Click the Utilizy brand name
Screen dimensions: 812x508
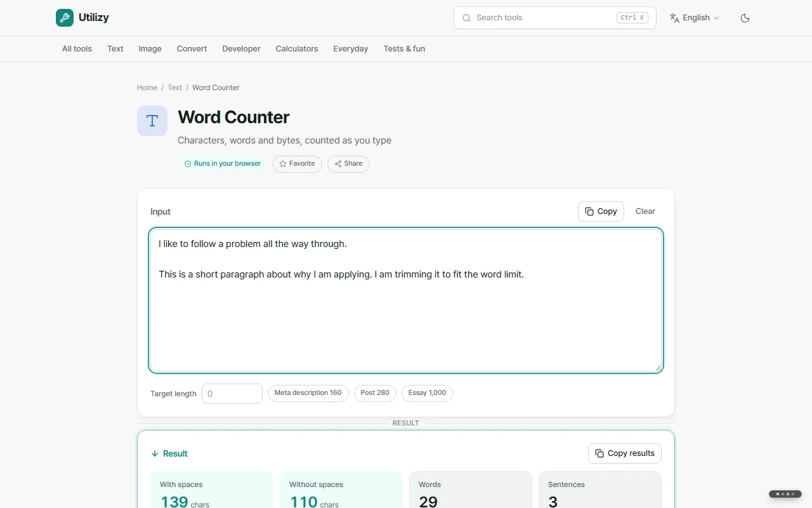pyautogui.click(x=94, y=18)
